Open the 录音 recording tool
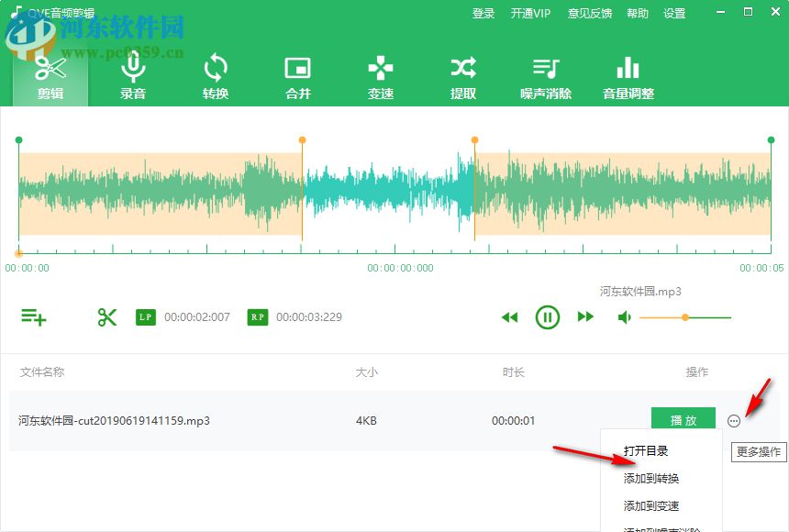Screen dimensions: 789x532 click(132, 76)
